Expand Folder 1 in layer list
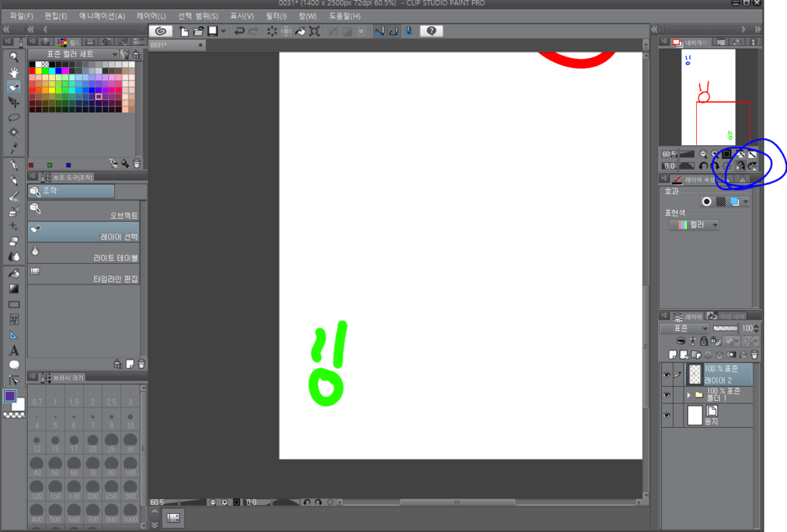Viewport: 787px width, 532px height. 689,394
